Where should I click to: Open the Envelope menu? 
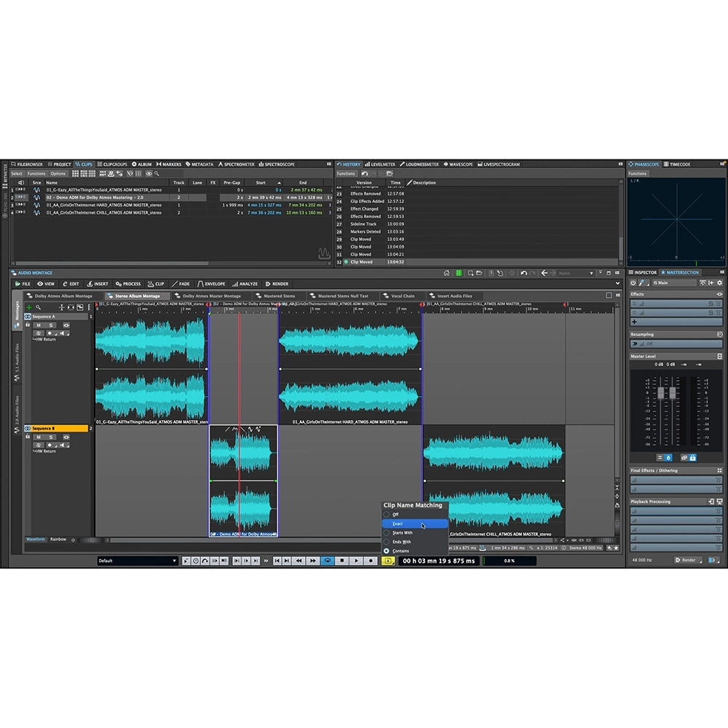pyautogui.click(x=215, y=284)
